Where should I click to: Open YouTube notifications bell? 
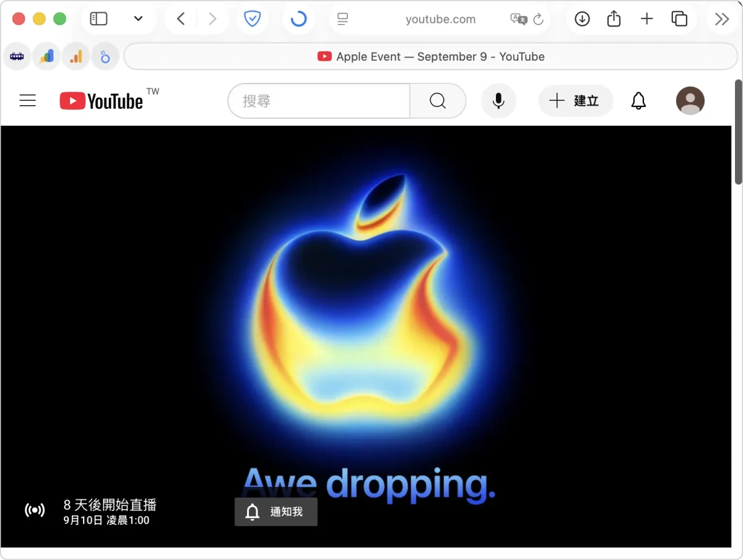coord(638,100)
